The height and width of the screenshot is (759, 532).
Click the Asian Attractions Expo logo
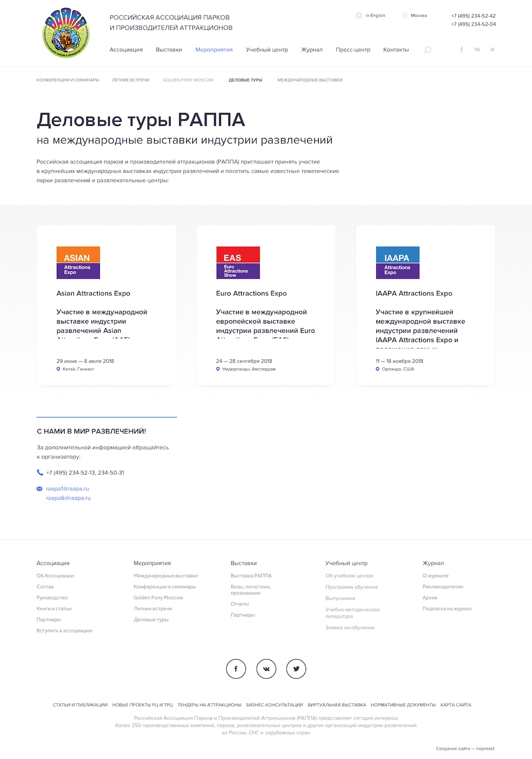coord(78,263)
